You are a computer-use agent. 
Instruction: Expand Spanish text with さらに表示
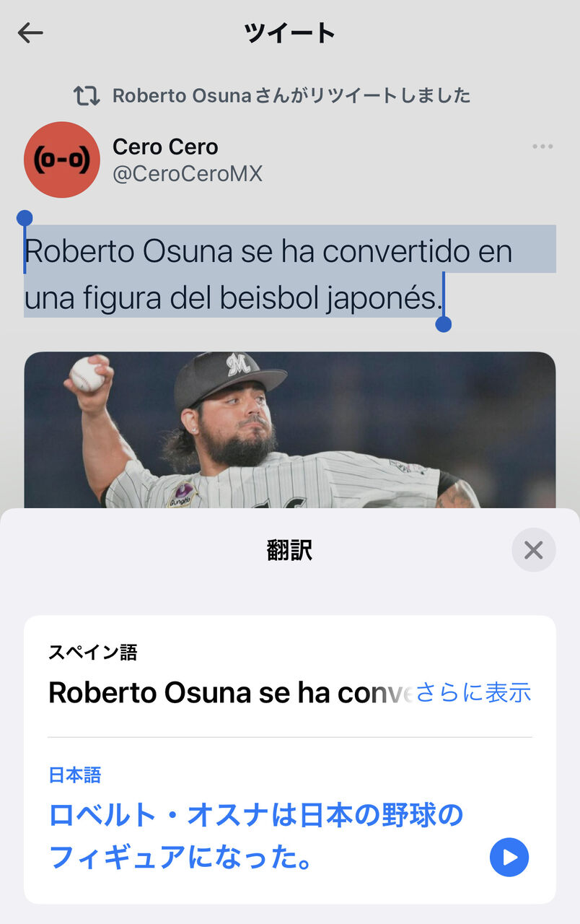(x=474, y=692)
